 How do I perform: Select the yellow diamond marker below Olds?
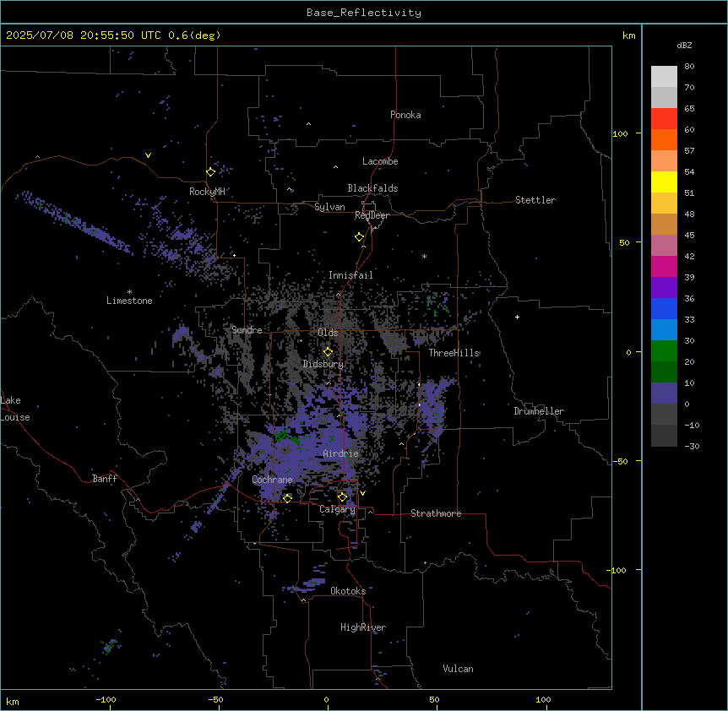tap(329, 352)
